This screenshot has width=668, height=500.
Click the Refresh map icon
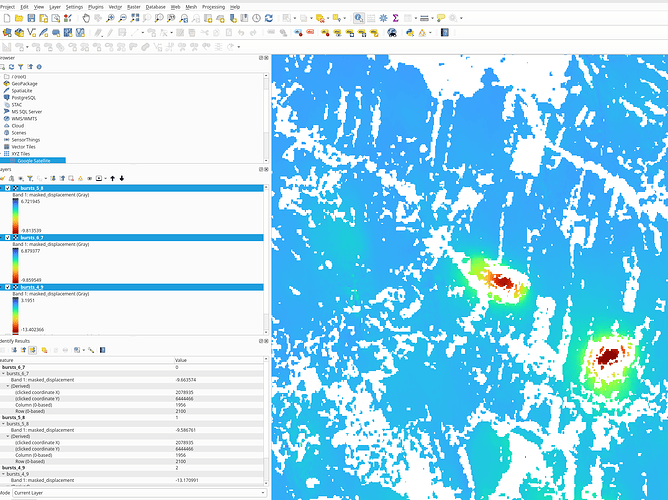[x=270, y=18]
